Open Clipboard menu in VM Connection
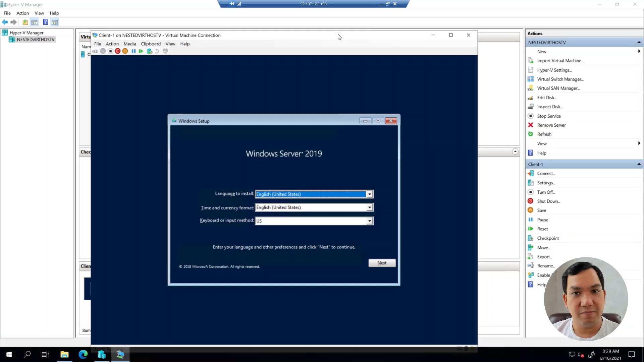644x362 pixels. click(151, 44)
